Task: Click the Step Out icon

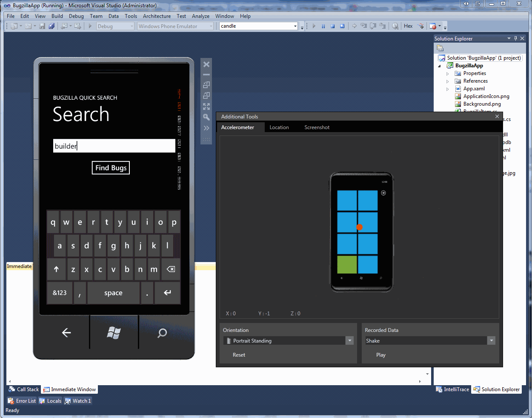Action: pos(383,26)
